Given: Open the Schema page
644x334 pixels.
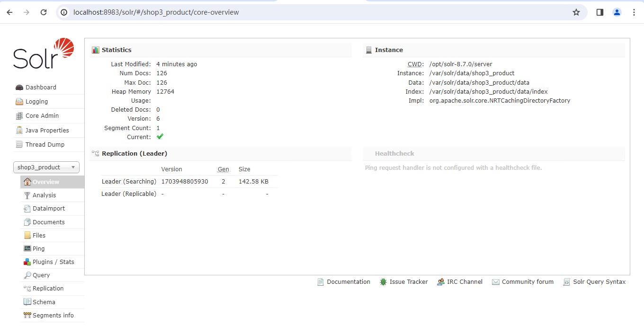Looking at the screenshot, I should (44, 302).
